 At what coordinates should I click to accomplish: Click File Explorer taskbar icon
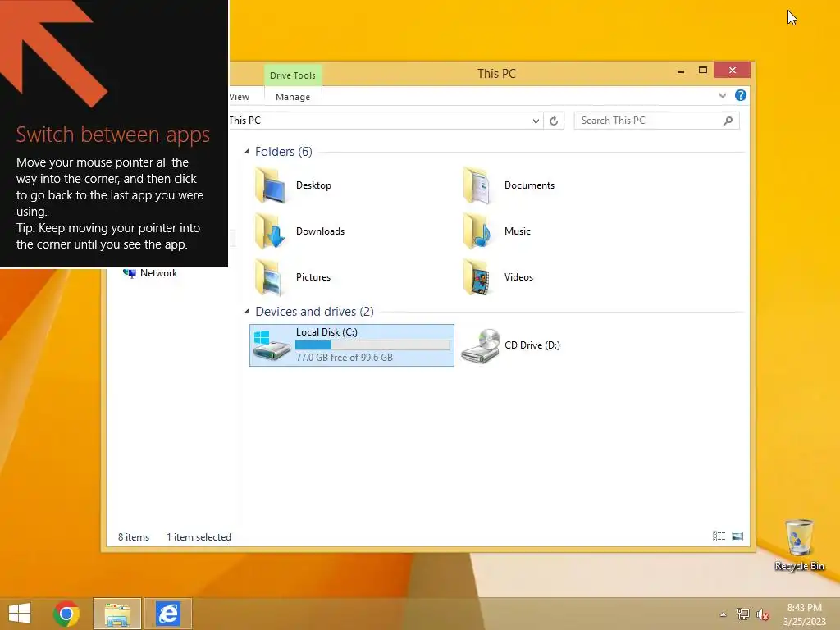[117, 614]
